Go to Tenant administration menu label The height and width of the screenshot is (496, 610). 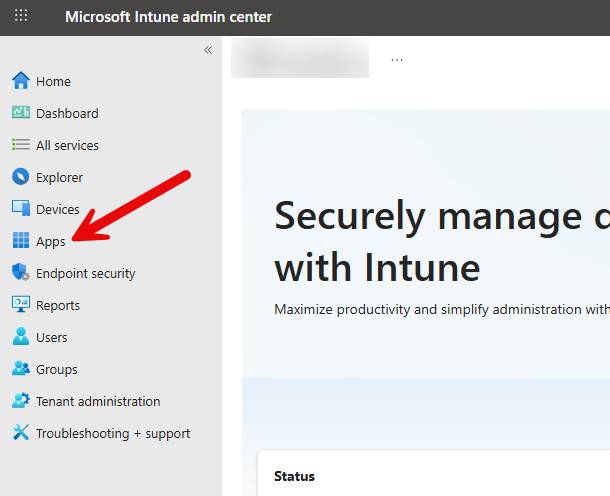coord(98,401)
